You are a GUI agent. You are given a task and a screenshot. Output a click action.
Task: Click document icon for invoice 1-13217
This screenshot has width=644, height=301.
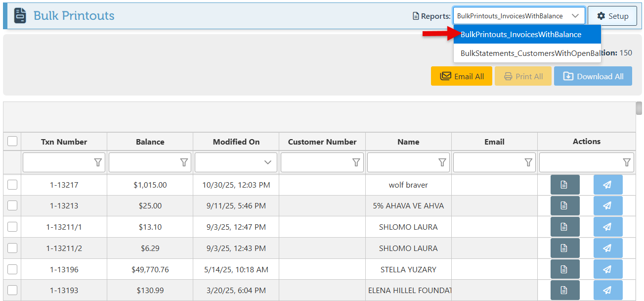564,185
